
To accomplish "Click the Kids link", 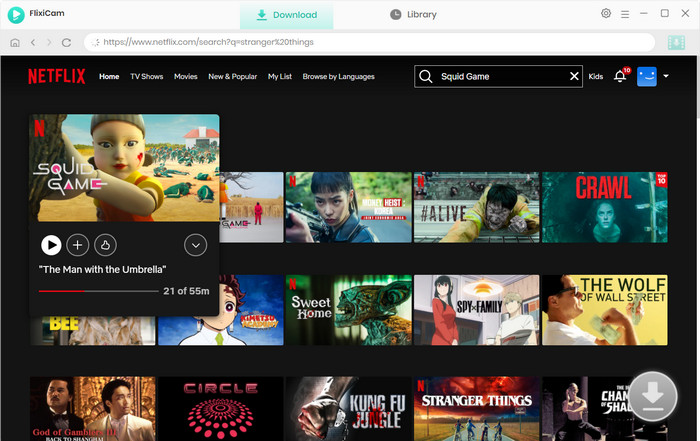I will pos(596,76).
